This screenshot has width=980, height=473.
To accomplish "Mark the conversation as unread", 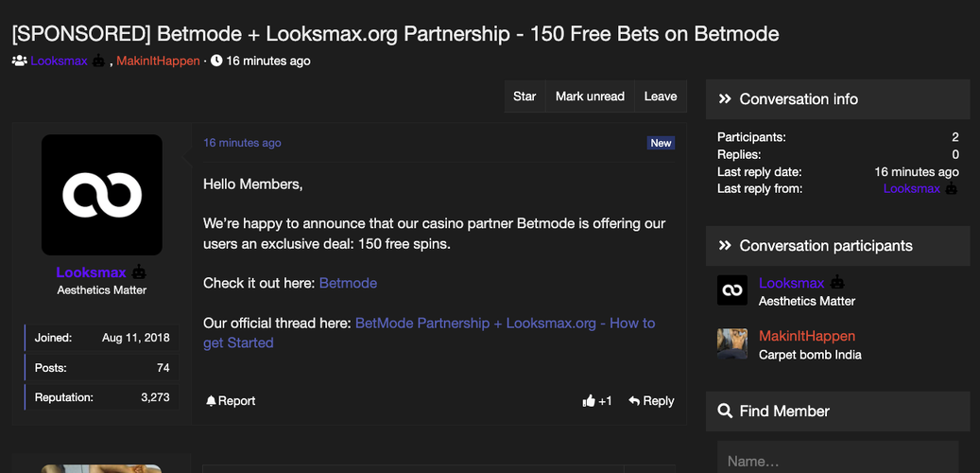I will pyautogui.click(x=590, y=96).
